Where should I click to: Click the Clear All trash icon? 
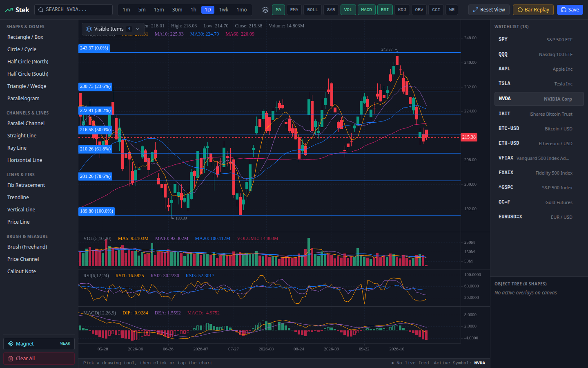pos(11,359)
